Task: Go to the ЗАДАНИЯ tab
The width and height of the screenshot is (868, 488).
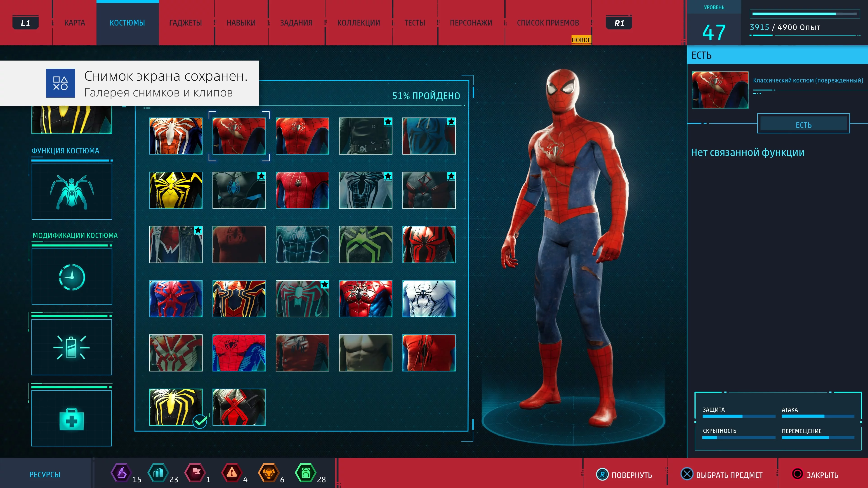Action: 296,23
